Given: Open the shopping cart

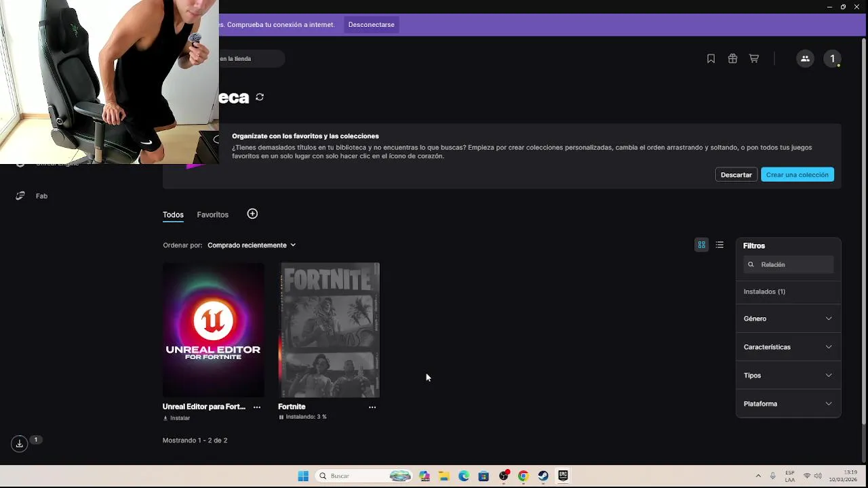Looking at the screenshot, I should tap(753, 59).
